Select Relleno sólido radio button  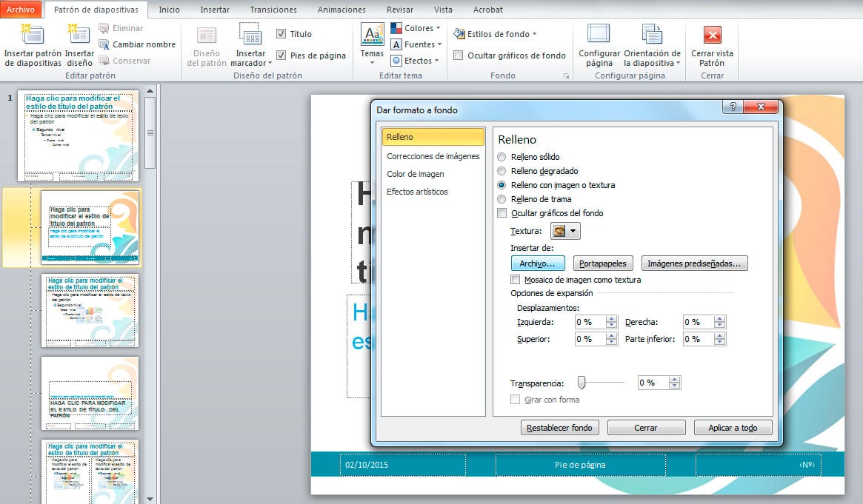pos(502,157)
